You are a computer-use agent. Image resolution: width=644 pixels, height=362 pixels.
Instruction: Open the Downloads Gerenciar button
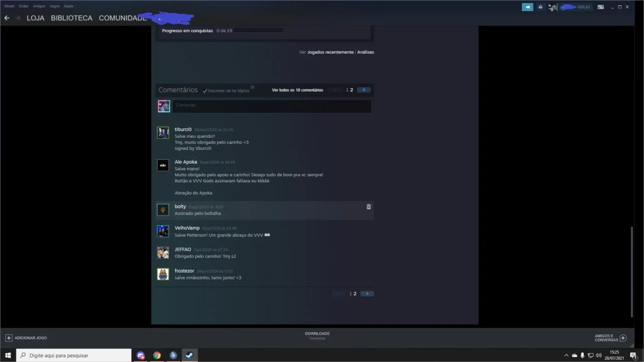[x=317, y=336]
